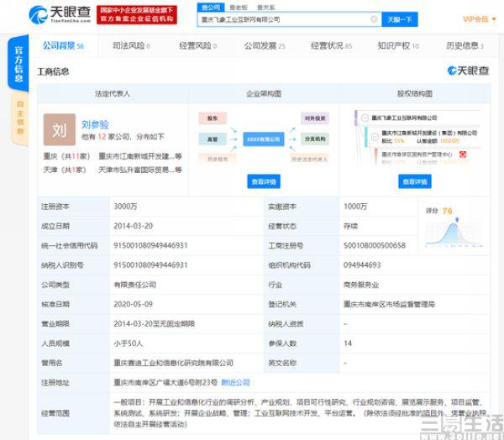
Task: Select the 核准日期 value 2020-05-09
Action: (133, 304)
